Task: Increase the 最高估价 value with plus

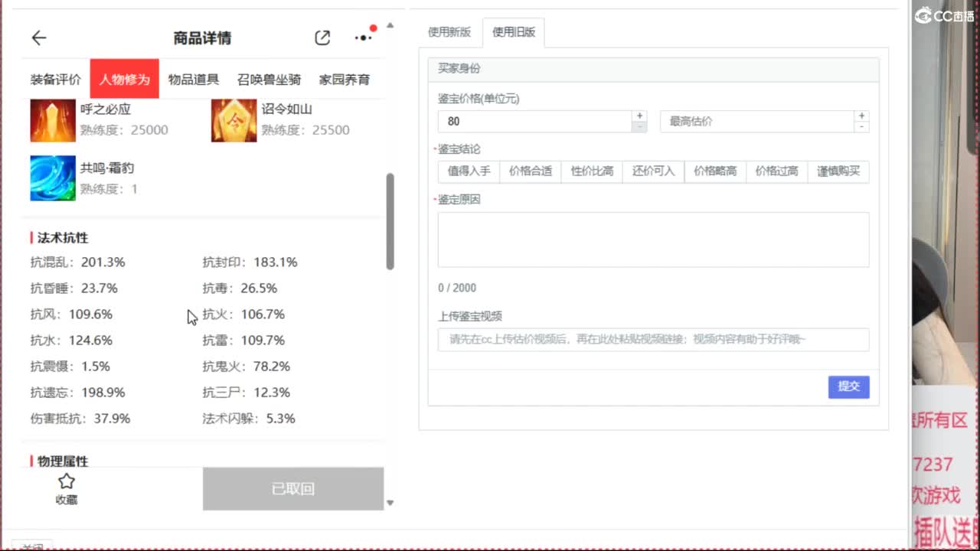Action: coord(862,116)
